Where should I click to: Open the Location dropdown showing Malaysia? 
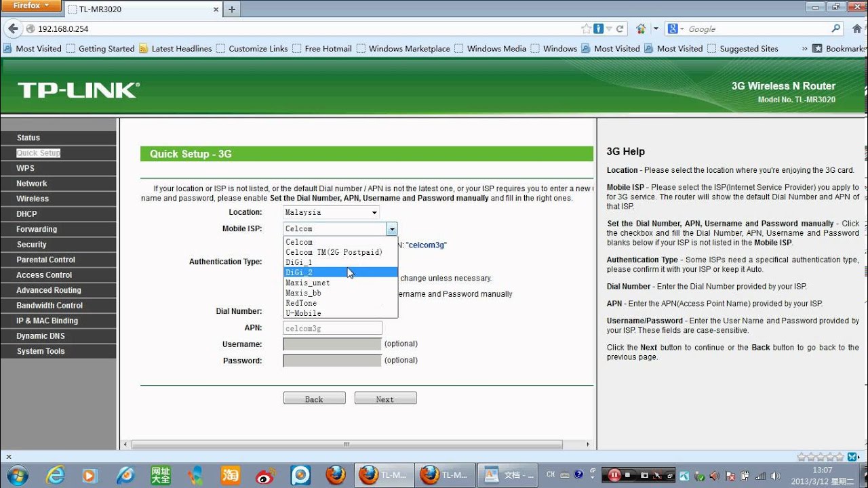click(331, 212)
